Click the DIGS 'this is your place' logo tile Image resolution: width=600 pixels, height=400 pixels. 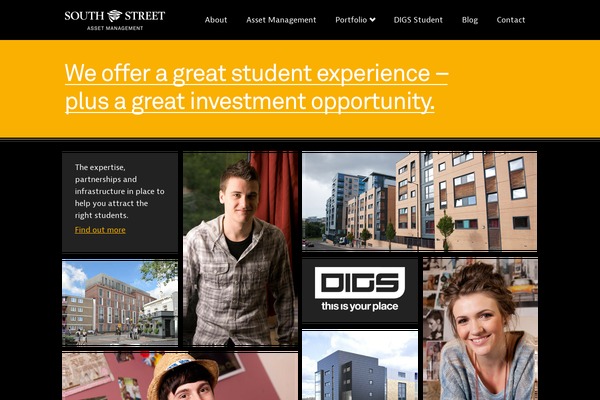tap(360, 290)
